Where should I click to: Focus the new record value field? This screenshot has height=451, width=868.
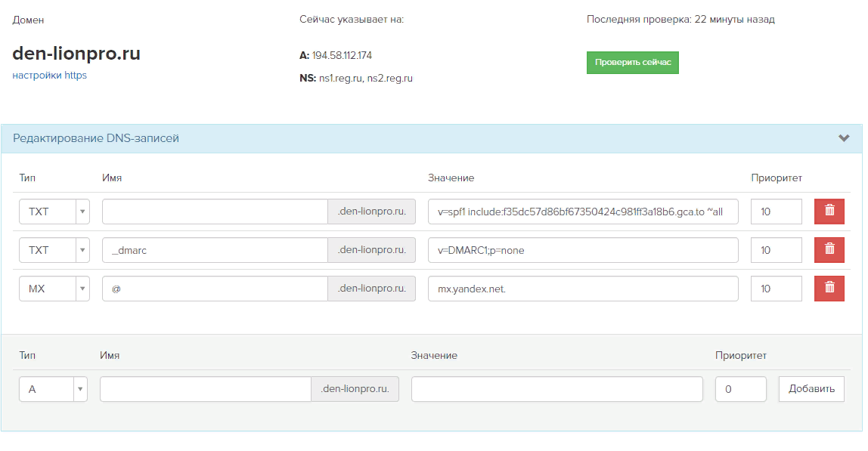[x=557, y=389]
